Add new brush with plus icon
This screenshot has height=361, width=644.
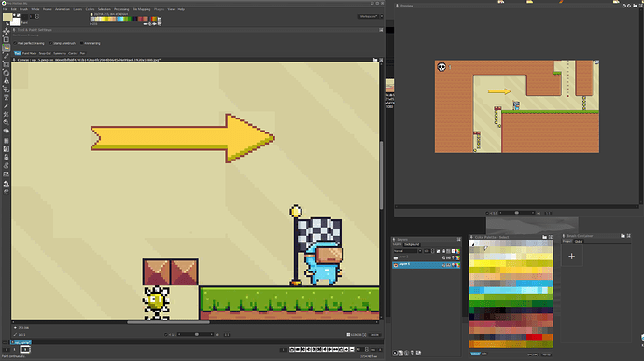[572, 257]
